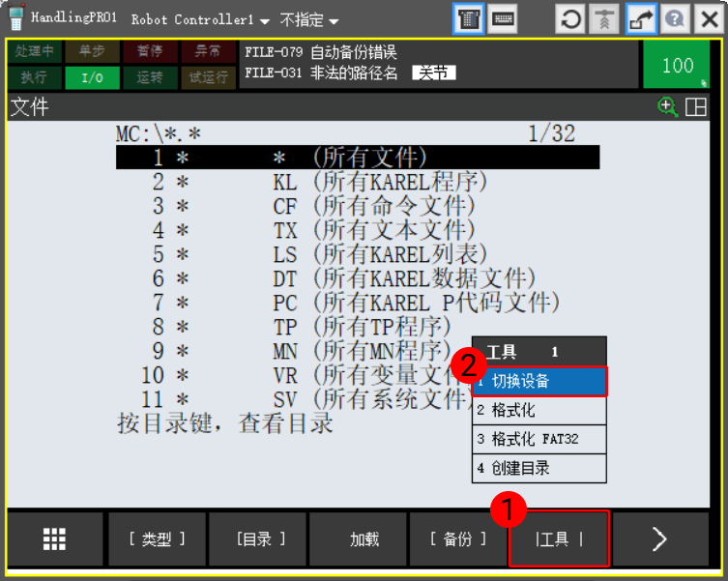Select 切换设备 in the 工具 menu
Image resolution: width=728 pixels, height=581 pixels.
pos(539,381)
